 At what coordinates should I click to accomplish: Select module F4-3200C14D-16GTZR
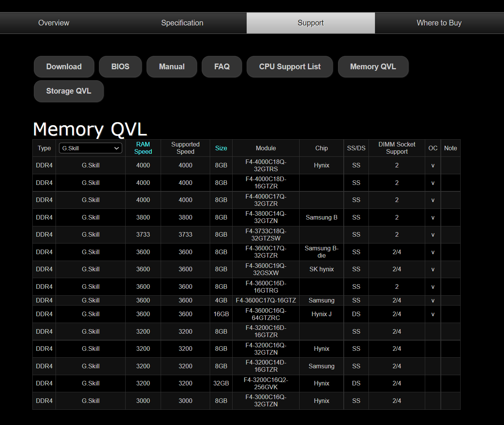tap(266, 366)
